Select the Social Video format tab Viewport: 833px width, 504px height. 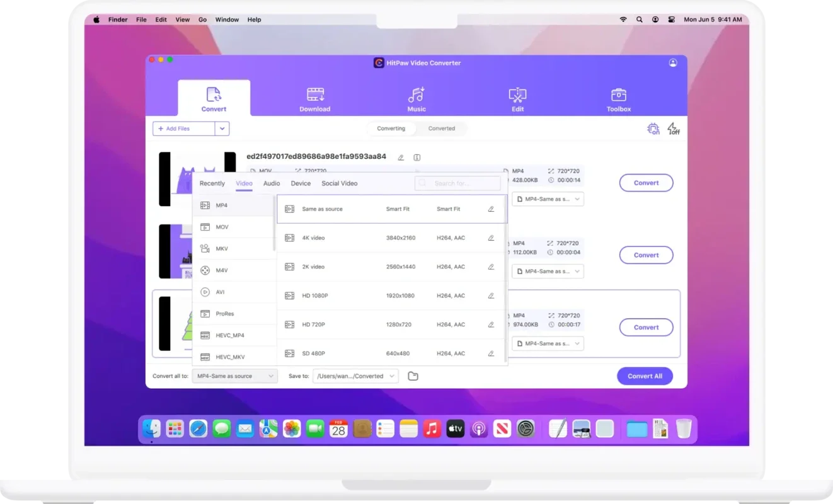[x=340, y=183]
